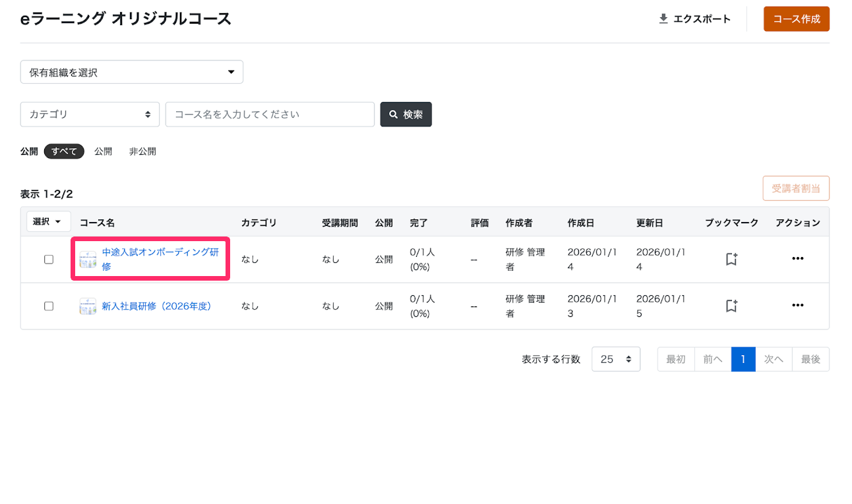This screenshot has width=852, height=504.
Task: Filter courses by 公開 status
Action: pos(103,152)
